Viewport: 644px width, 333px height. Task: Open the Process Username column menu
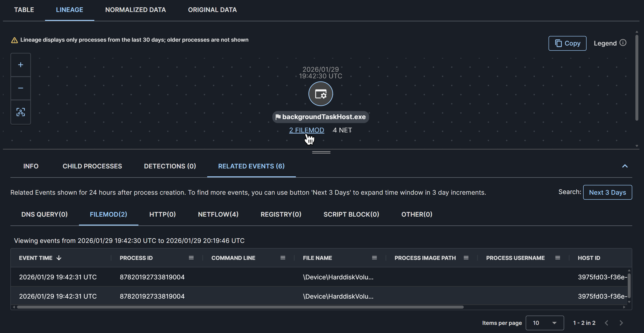558,258
